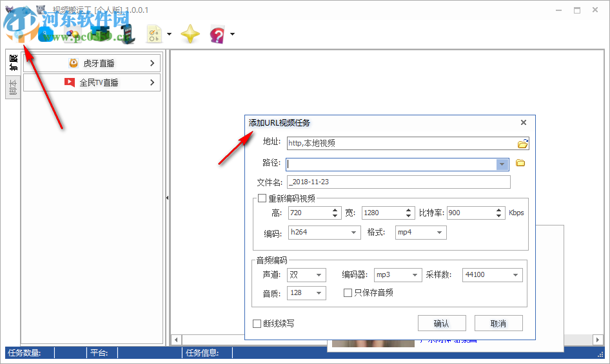Click the 平台: status bar label
This screenshot has height=364, width=610.
click(99, 352)
